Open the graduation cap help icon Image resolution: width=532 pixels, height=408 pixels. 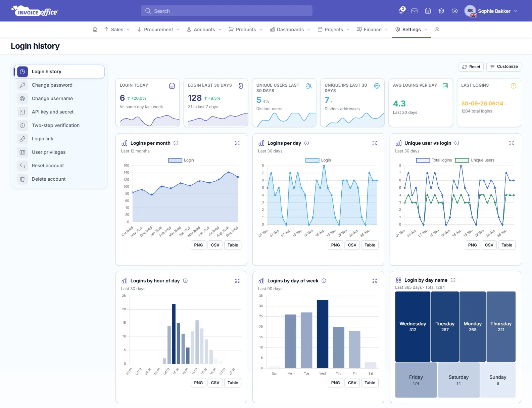tap(441, 11)
